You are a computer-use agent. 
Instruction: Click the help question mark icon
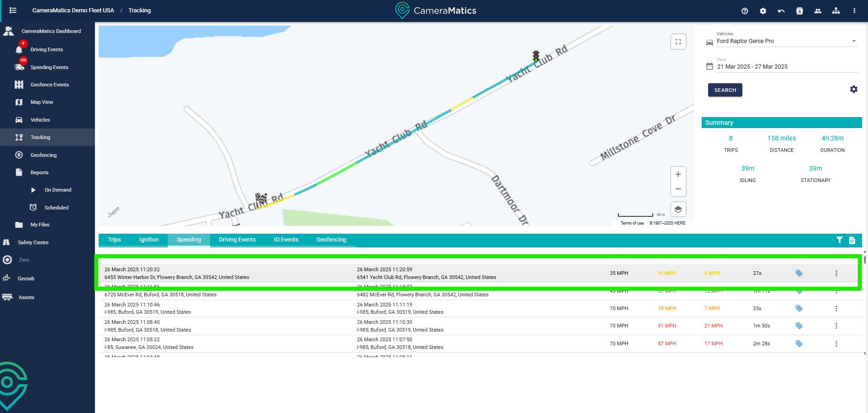(x=745, y=11)
